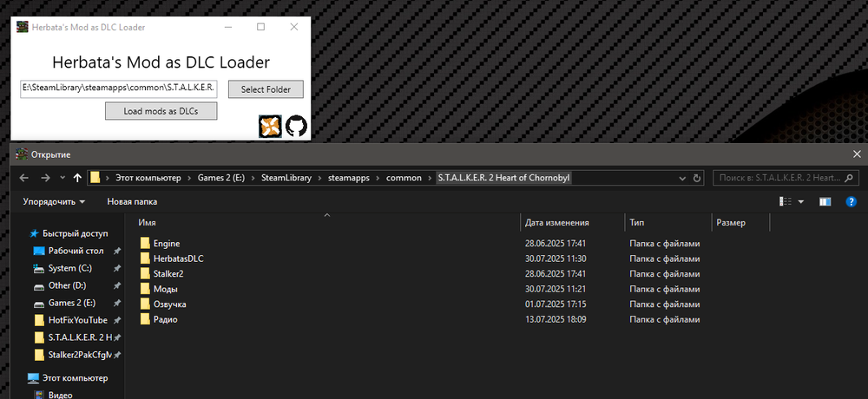Image resolution: width=868 pixels, height=399 pixels.
Task: Click the game path text field
Action: pos(118,88)
